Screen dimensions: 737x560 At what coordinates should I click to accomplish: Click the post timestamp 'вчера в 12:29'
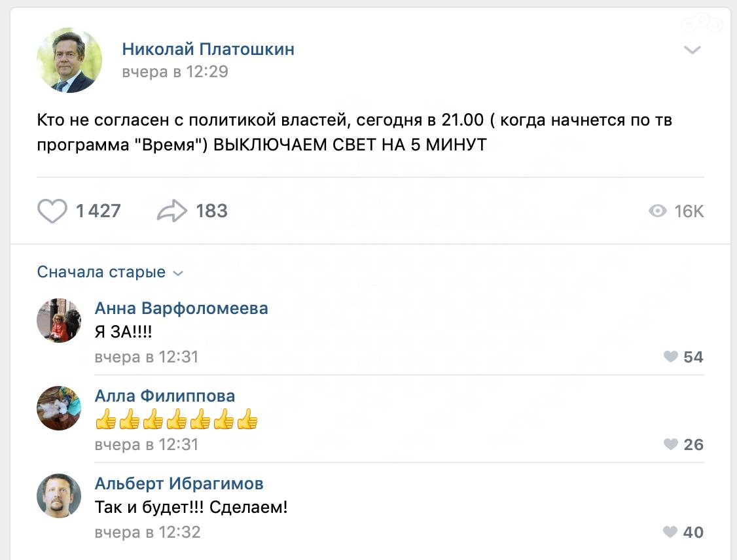point(175,71)
